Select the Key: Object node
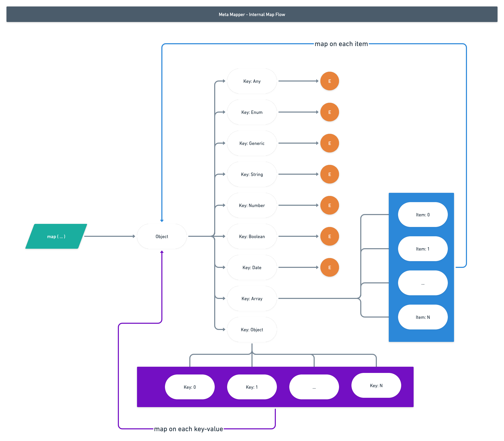Viewport: 504px width, 441px height. 252,329
